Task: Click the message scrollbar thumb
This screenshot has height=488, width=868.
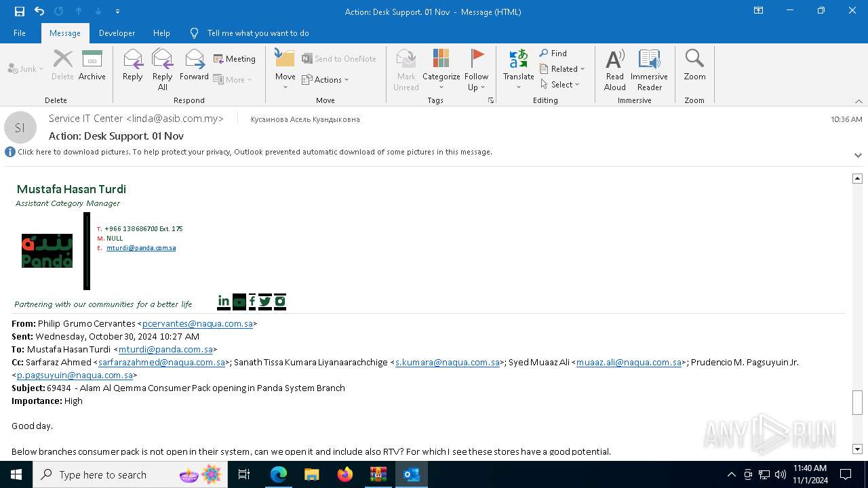Action: click(x=857, y=403)
